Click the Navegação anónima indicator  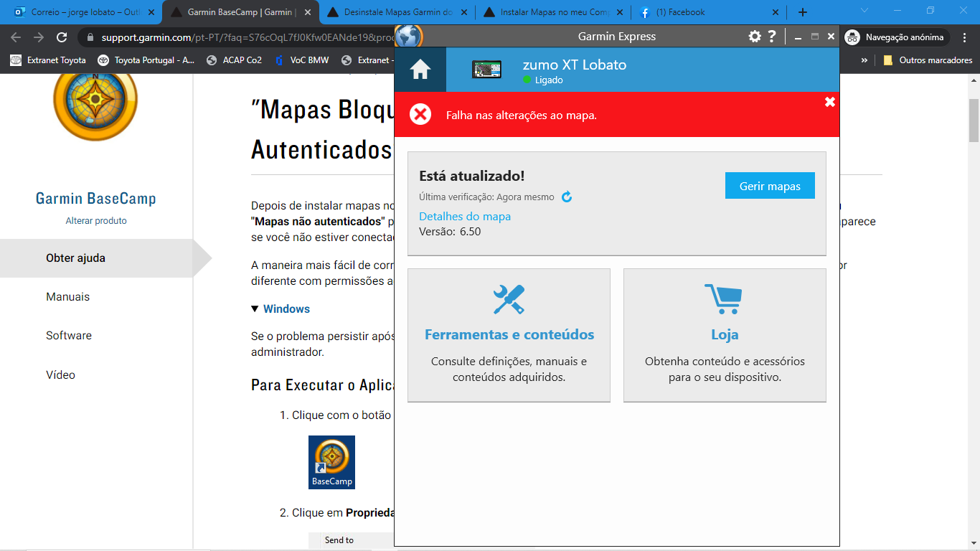click(x=896, y=37)
